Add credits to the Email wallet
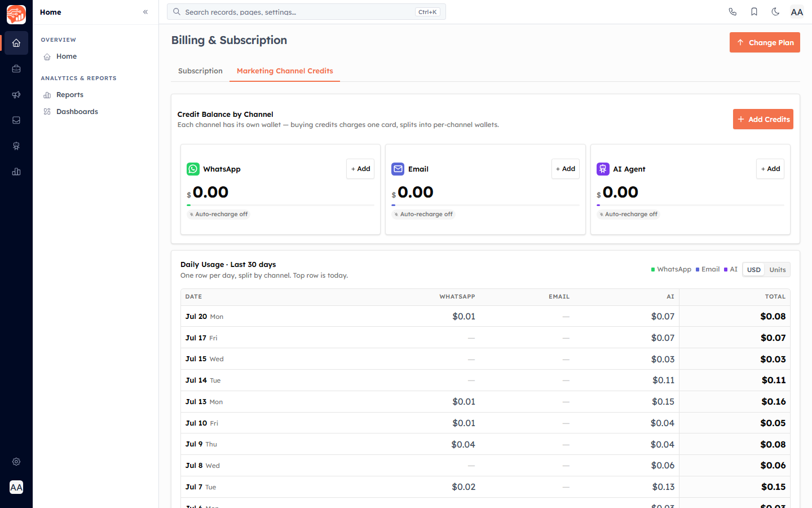The width and height of the screenshot is (812, 508). 566,169
